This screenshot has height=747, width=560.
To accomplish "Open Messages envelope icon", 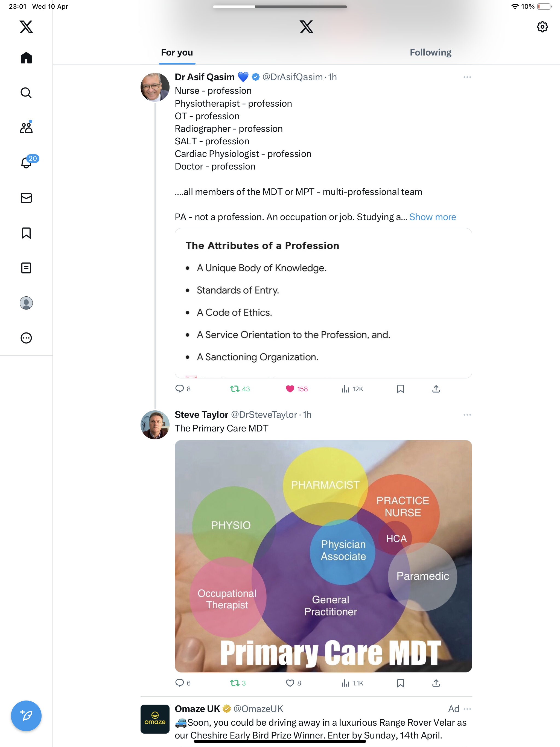I will point(26,198).
